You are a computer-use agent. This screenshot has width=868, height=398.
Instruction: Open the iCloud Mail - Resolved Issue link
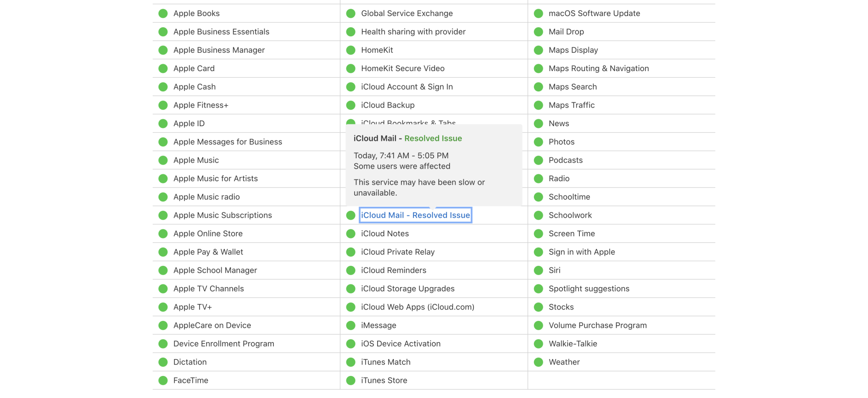point(415,215)
